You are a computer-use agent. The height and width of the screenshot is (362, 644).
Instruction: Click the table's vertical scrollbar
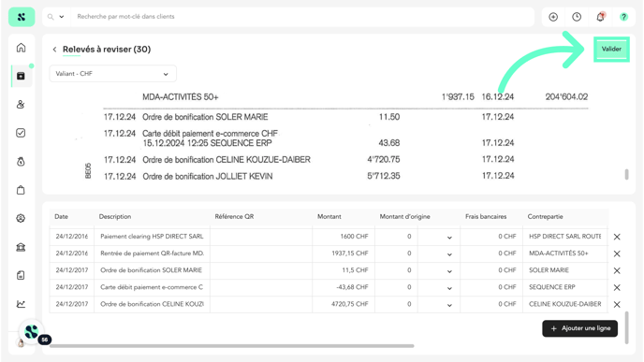(x=627, y=327)
